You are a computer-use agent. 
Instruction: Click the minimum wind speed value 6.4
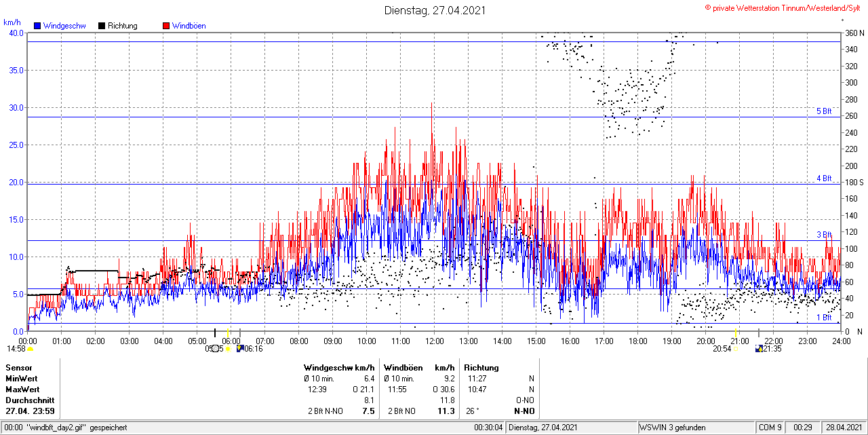click(x=369, y=379)
